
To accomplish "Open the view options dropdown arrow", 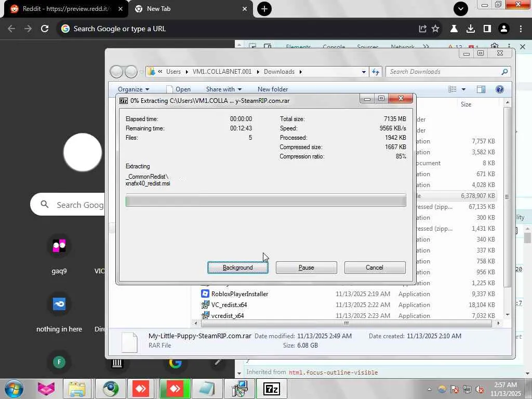I will click(x=463, y=89).
